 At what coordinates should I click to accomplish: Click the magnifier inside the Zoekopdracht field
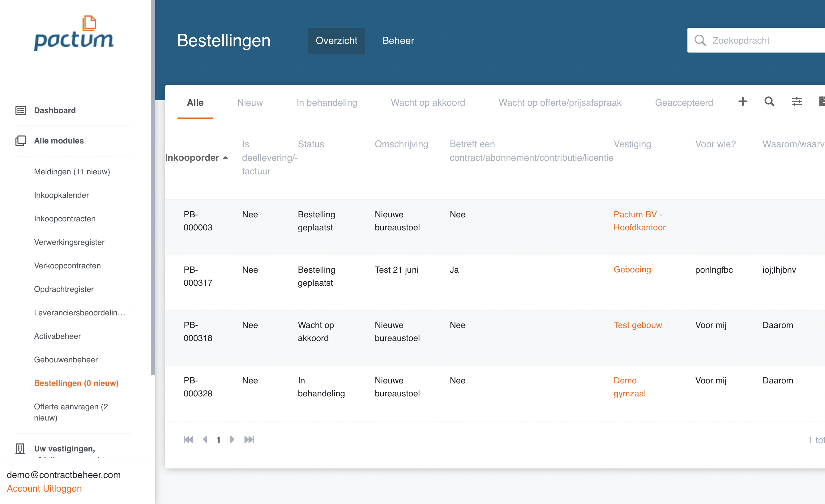(x=700, y=40)
